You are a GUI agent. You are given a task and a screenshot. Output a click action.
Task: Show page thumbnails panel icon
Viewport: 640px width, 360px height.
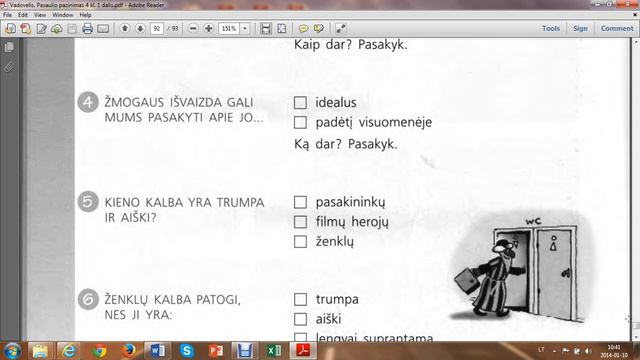pyautogui.click(x=9, y=47)
